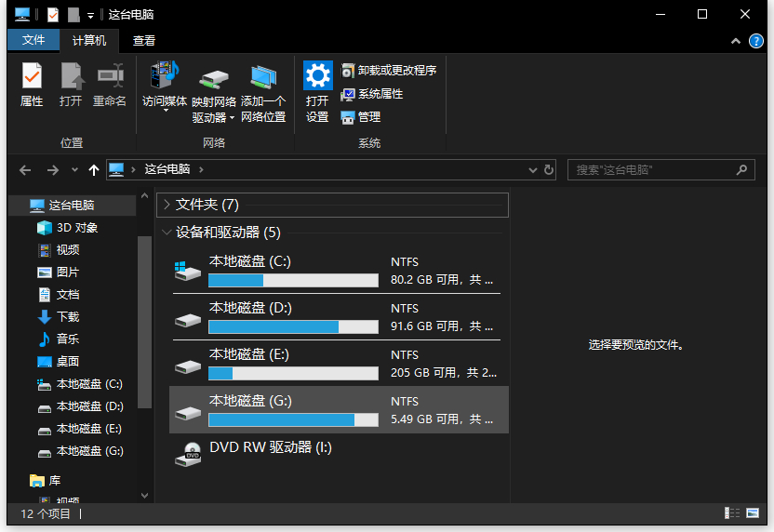Collapse the 设备和驱动器 (5) group
This screenshot has height=532, width=774.
[167, 233]
